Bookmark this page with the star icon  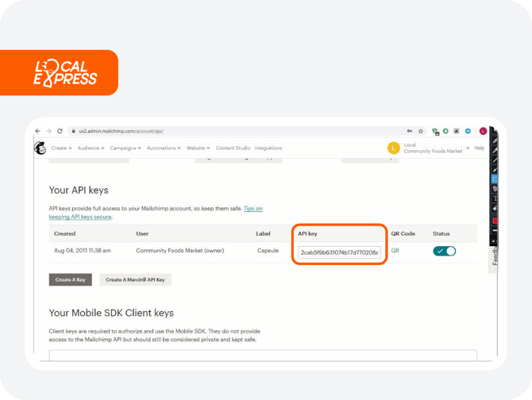point(421,131)
